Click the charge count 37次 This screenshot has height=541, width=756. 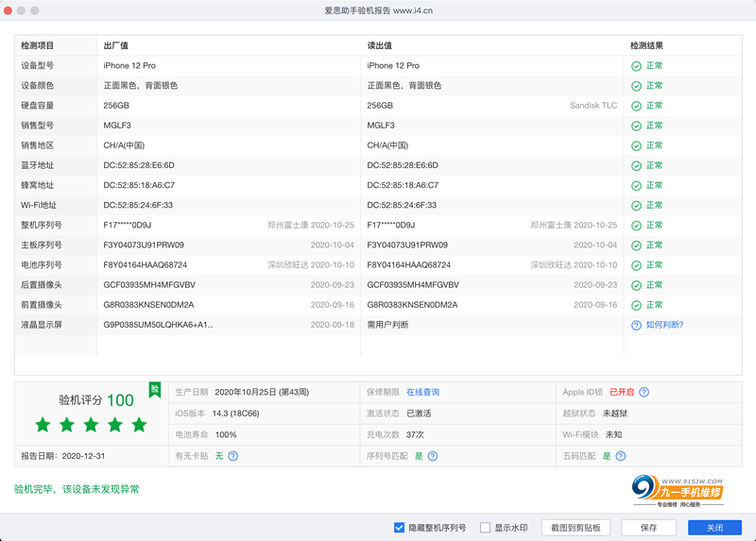pyautogui.click(x=415, y=434)
